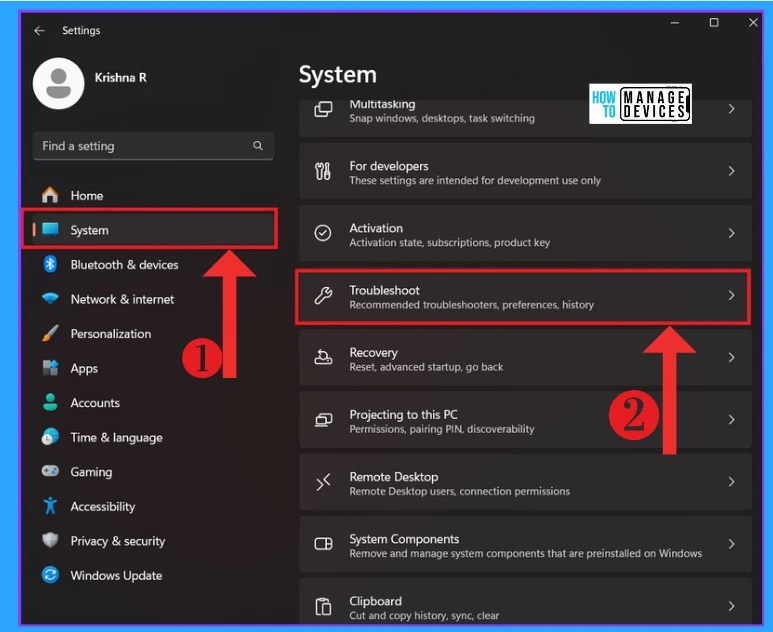Click the Time & language clock icon
This screenshot has height=632, width=773.
[50, 437]
